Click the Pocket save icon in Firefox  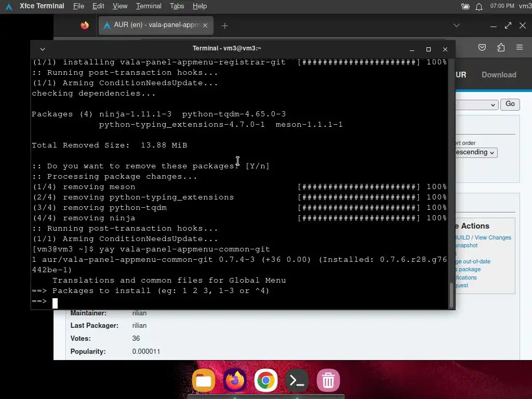482,47
